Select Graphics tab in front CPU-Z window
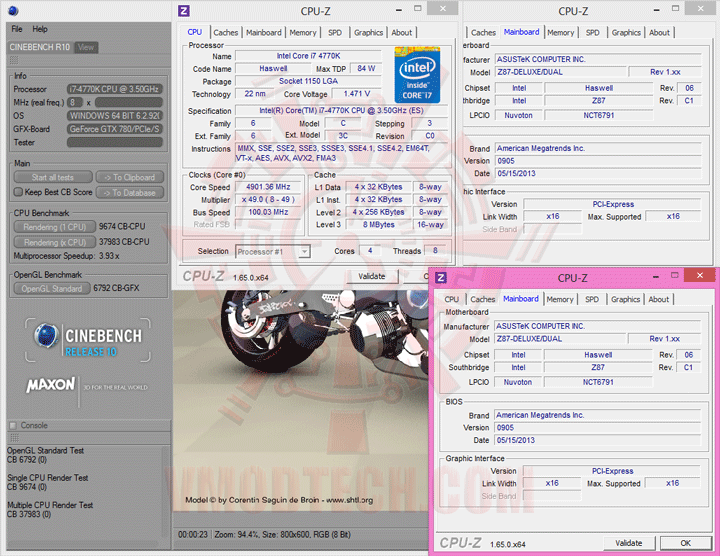The image size is (720, 556). coord(625,299)
